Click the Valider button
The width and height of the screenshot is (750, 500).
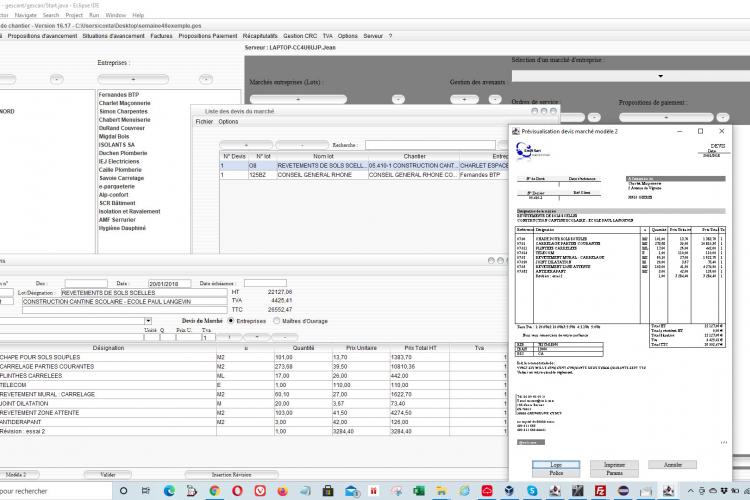[x=108, y=475]
